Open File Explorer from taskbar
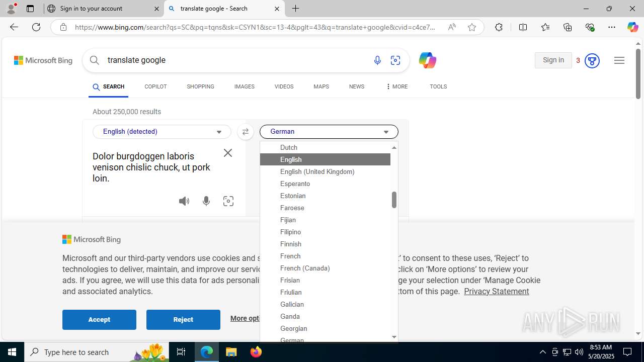 [231, 352]
